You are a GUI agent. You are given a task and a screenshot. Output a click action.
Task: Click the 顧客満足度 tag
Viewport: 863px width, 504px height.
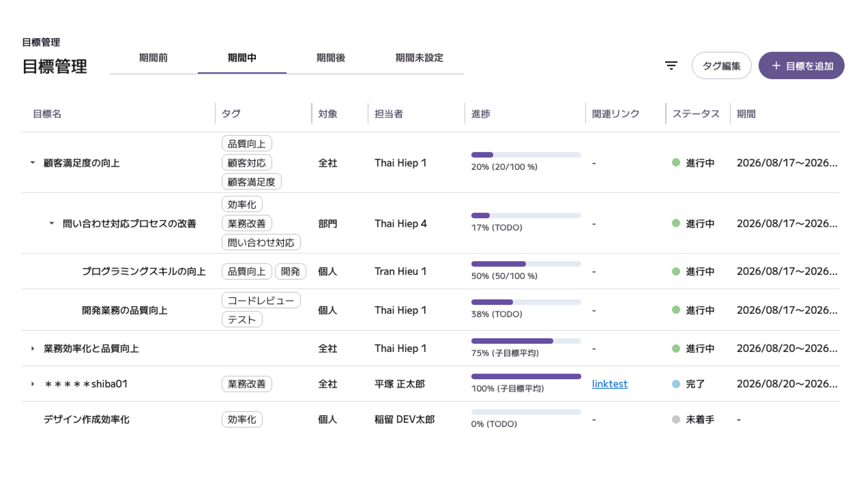(252, 181)
